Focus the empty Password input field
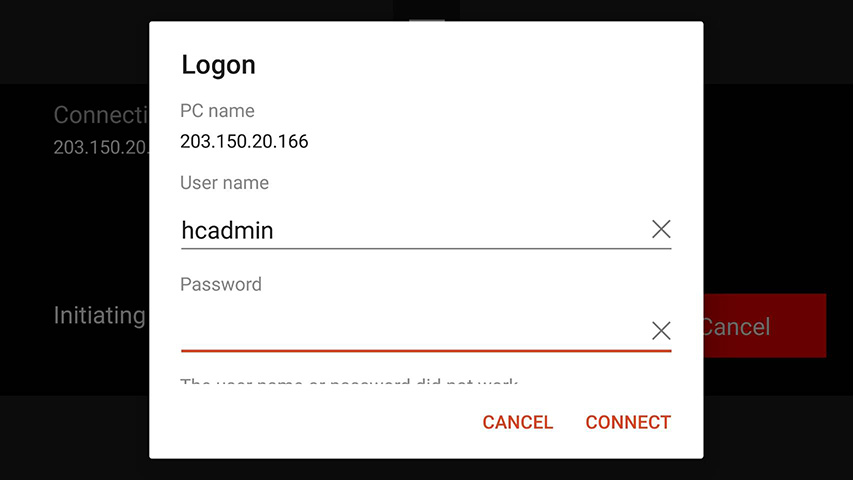 pyautogui.click(x=410, y=329)
